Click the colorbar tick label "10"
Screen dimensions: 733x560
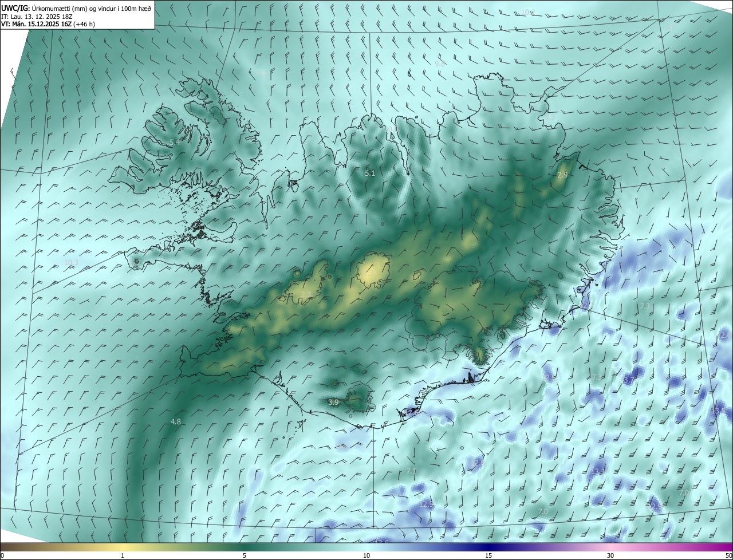(366, 555)
